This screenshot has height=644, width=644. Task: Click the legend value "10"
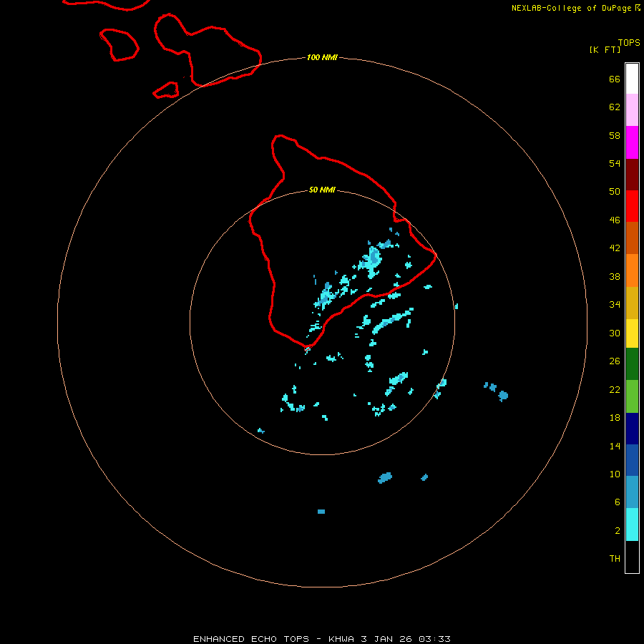(615, 474)
